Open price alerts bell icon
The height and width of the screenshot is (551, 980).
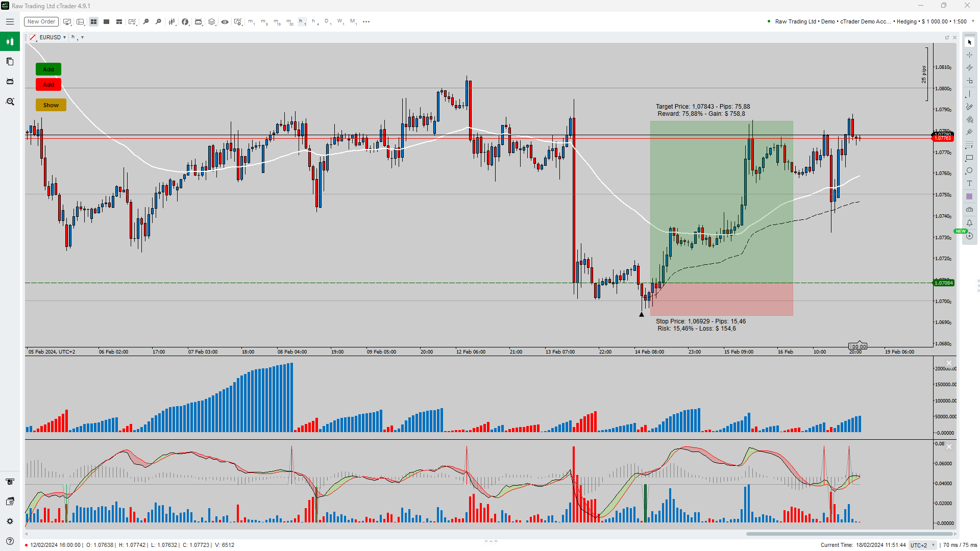pos(969,223)
